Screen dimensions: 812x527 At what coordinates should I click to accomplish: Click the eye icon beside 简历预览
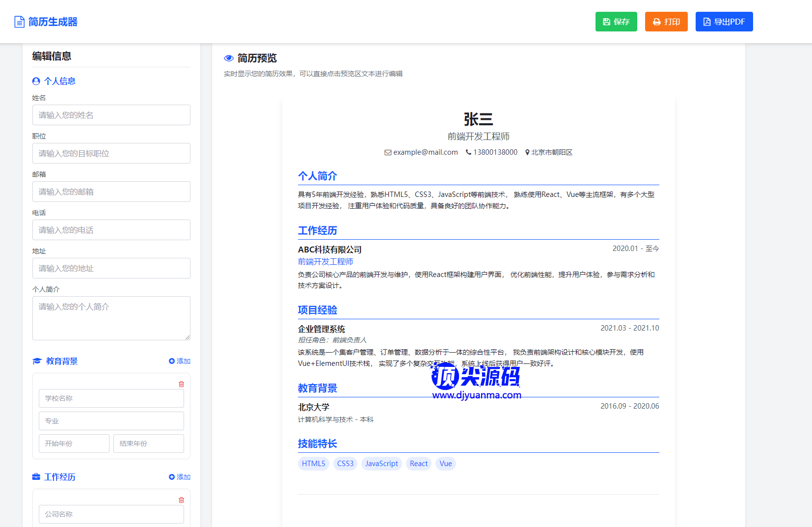pyautogui.click(x=229, y=58)
